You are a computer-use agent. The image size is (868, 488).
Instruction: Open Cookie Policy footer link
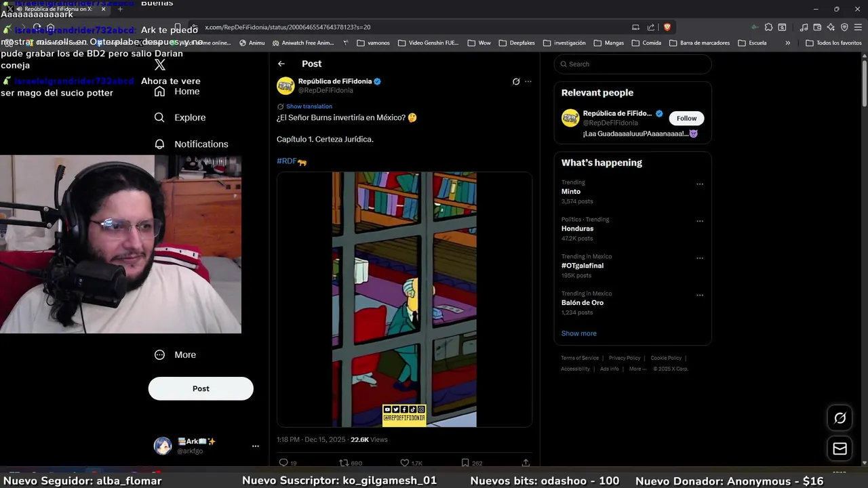point(666,358)
